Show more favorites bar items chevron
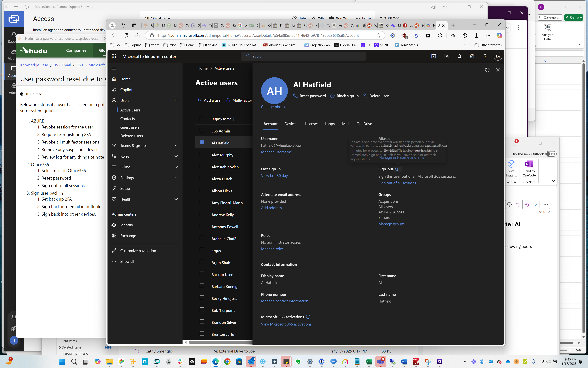588x368 pixels. click(465, 45)
